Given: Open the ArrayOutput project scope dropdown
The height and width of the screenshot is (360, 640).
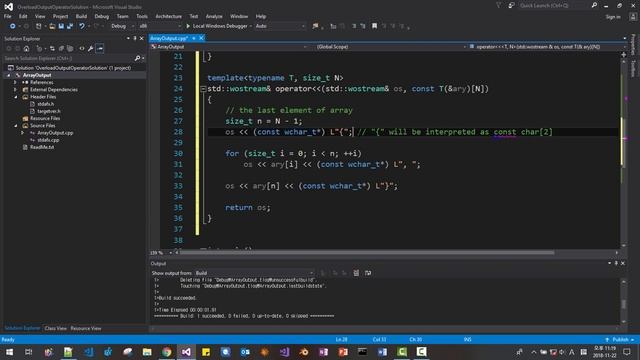Looking at the screenshot, I should (x=229, y=47).
